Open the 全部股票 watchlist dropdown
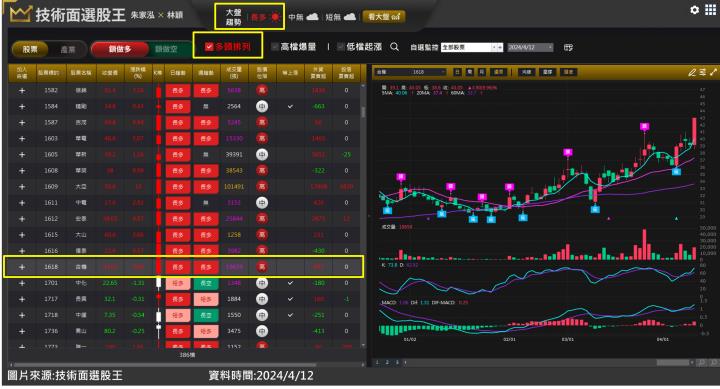The width and height of the screenshot is (720, 389). pos(472,47)
